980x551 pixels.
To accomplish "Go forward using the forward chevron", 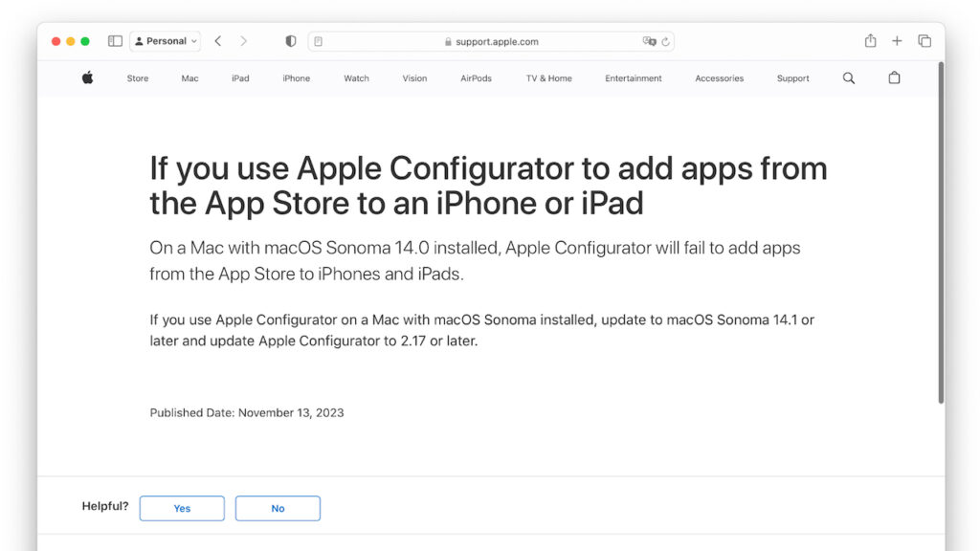I will (x=244, y=40).
